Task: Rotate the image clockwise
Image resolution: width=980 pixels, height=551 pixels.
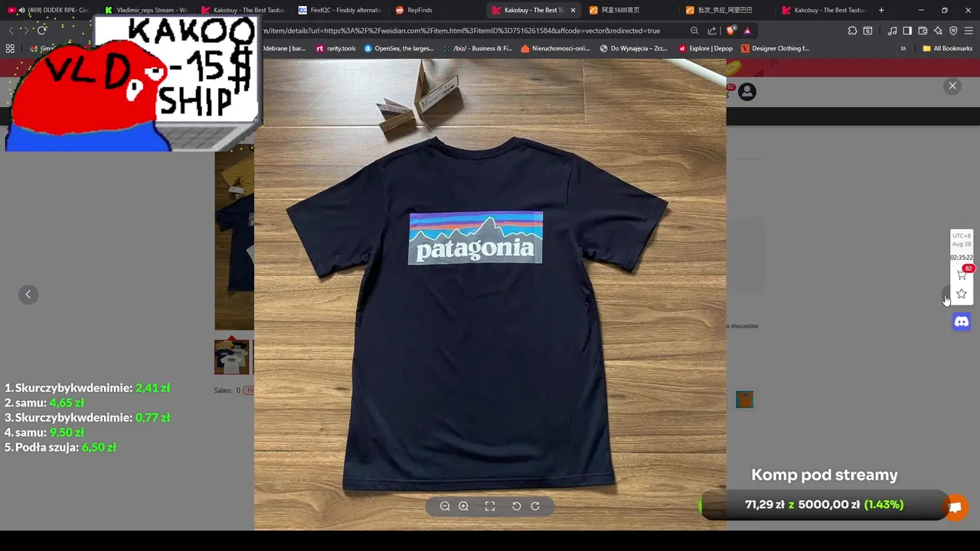Action: tap(535, 506)
